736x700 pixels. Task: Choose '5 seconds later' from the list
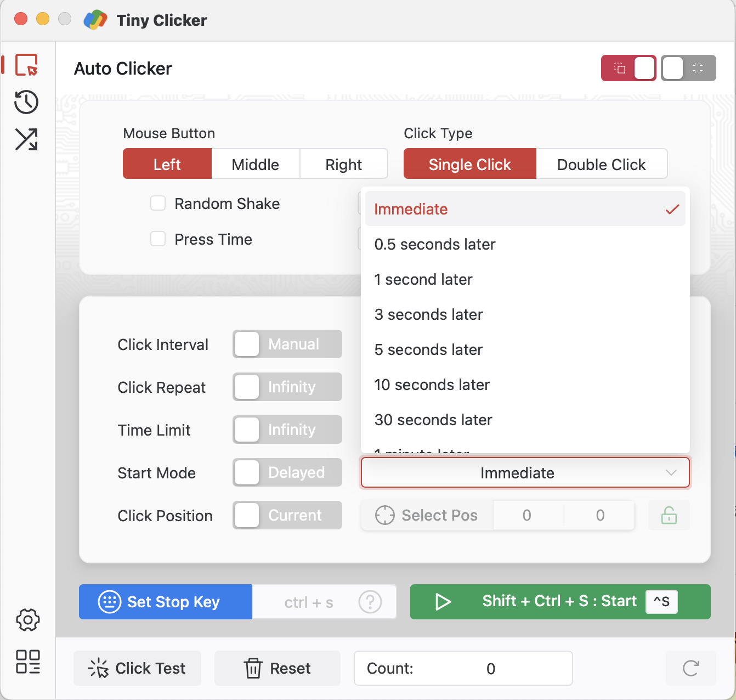(x=428, y=349)
